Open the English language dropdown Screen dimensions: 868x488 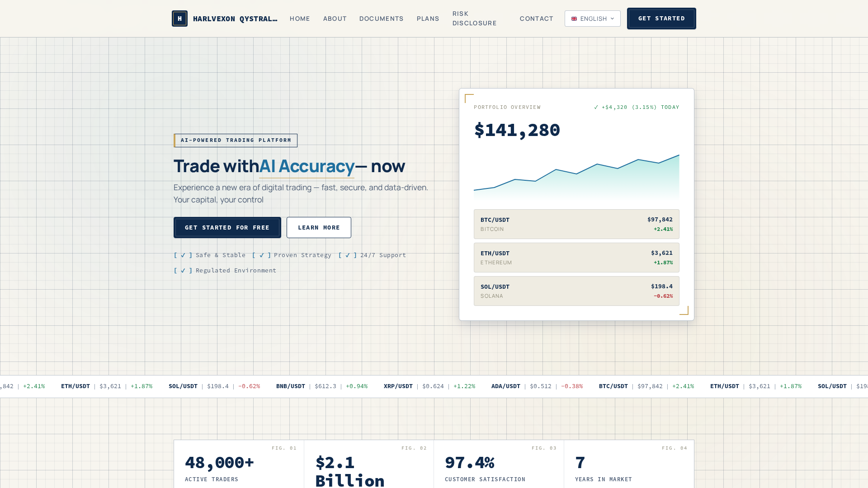point(592,19)
